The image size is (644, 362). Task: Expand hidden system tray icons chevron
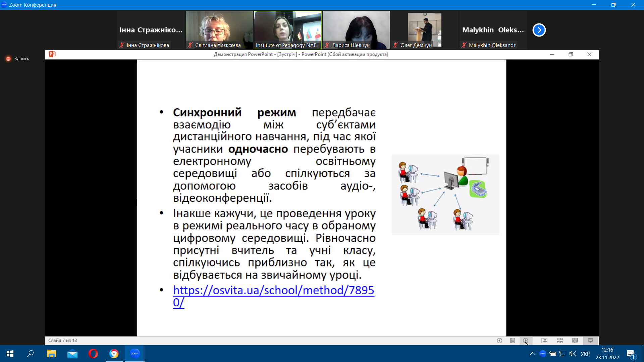click(532, 354)
